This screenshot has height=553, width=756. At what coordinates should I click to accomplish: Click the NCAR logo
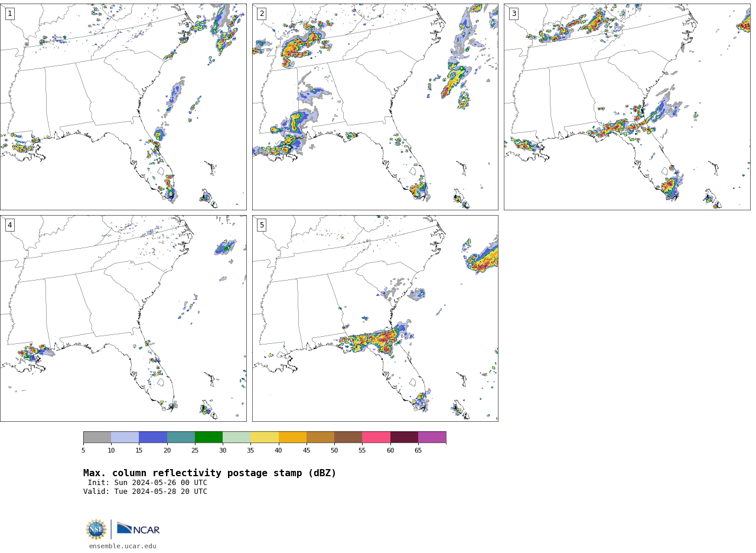click(x=138, y=529)
